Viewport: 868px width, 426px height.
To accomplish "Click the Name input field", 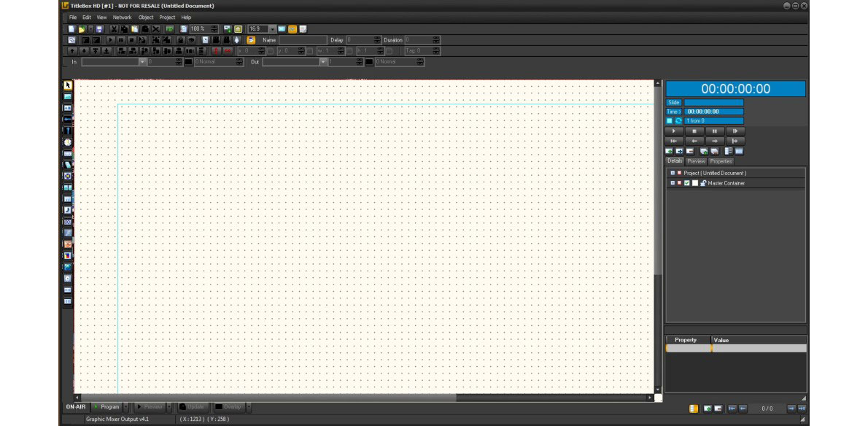I will pyautogui.click(x=303, y=40).
